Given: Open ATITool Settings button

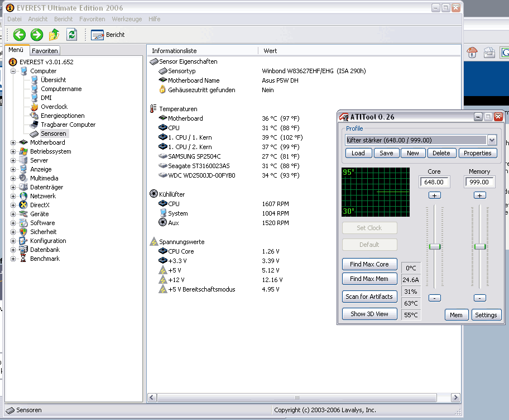Looking at the screenshot, I should (486, 315).
